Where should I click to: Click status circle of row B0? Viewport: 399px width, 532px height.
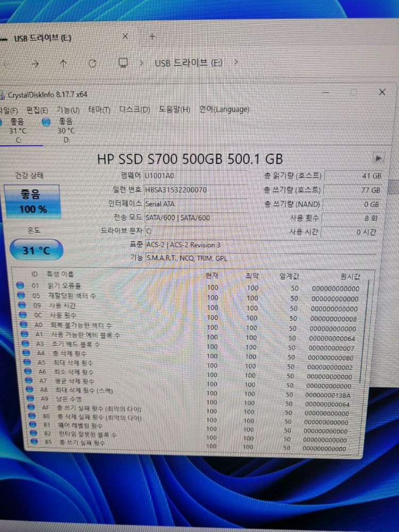coord(32,415)
